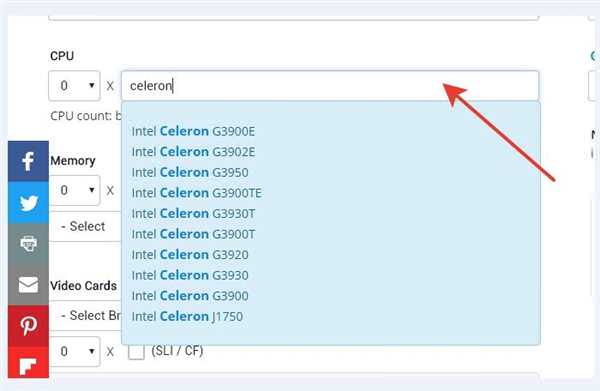Select Intel Celeron G3930T suggestion
This screenshot has height=391, width=600.
pos(193,213)
